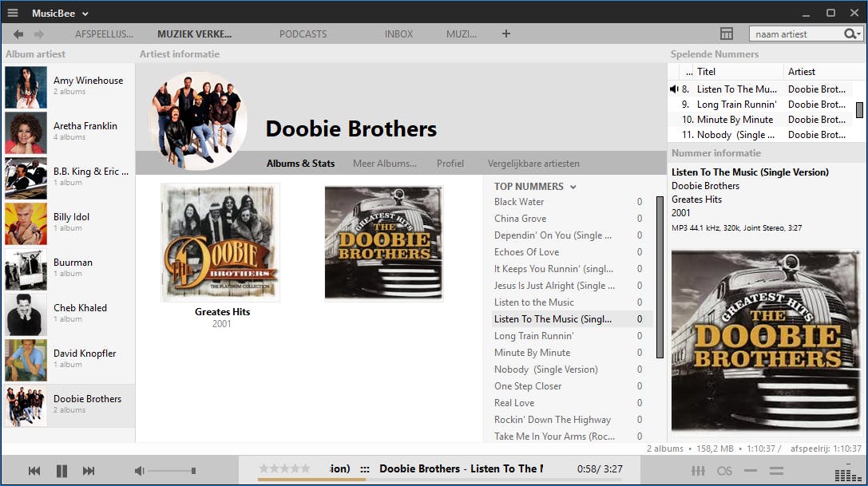The width and height of the screenshot is (868, 486).
Task: Select the MUZIEK VERKE... tab
Action: click(194, 34)
